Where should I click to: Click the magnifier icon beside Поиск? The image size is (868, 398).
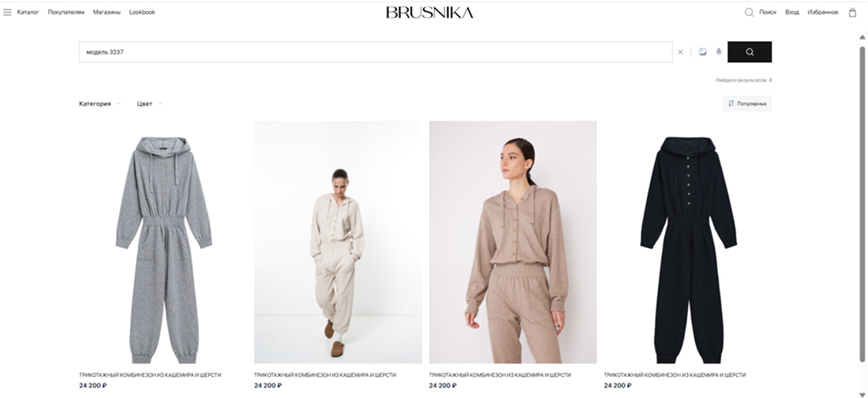coord(749,12)
